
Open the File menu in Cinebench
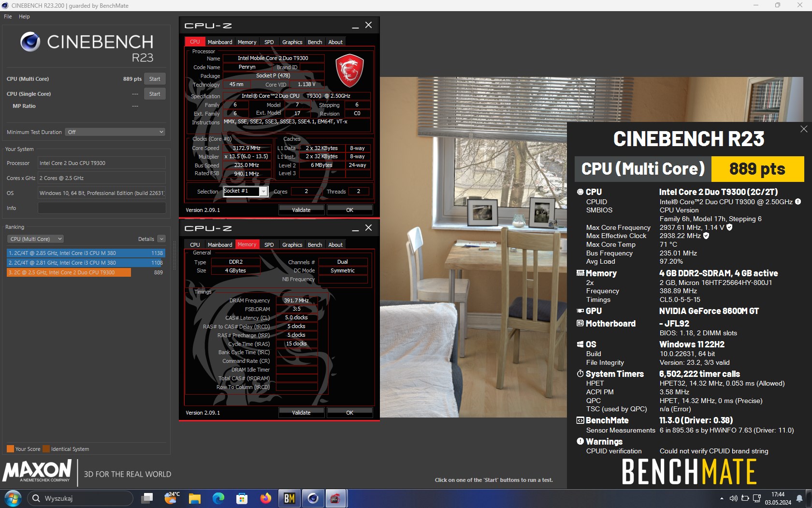point(8,16)
